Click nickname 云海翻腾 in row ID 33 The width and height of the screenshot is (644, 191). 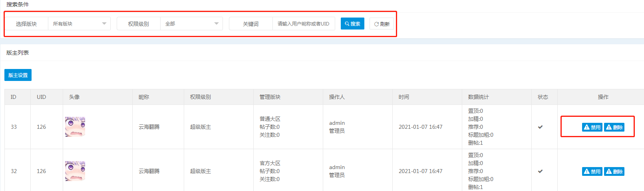149,127
